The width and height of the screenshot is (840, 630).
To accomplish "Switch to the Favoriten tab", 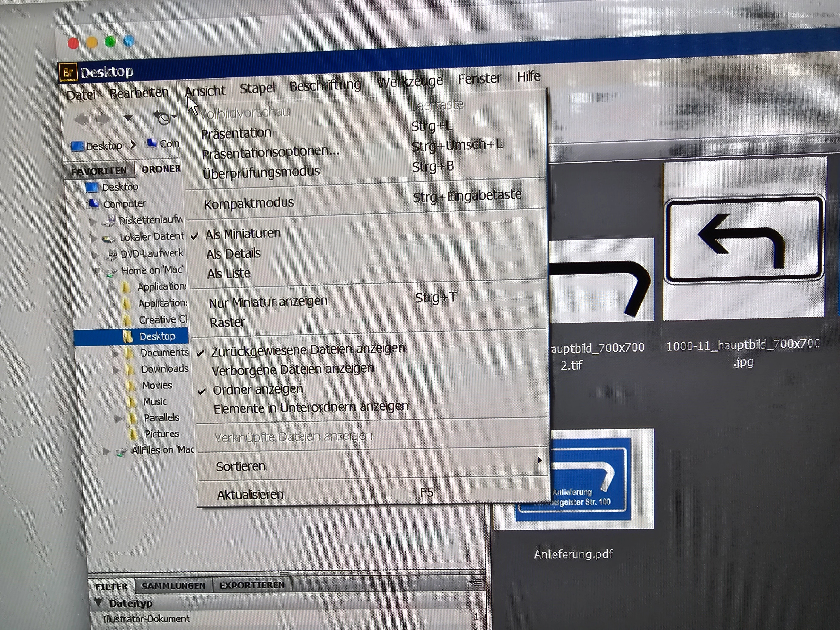I will [99, 171].
